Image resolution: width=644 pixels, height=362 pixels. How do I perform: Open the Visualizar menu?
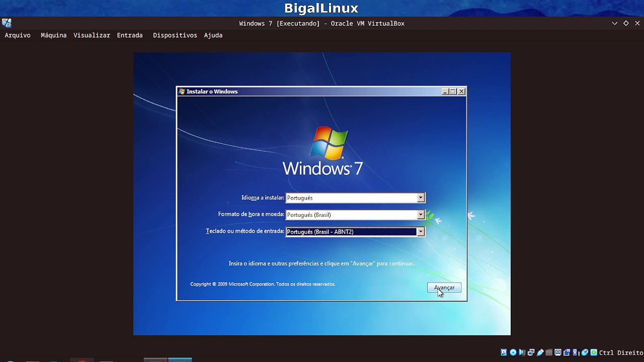coord(92,35)
